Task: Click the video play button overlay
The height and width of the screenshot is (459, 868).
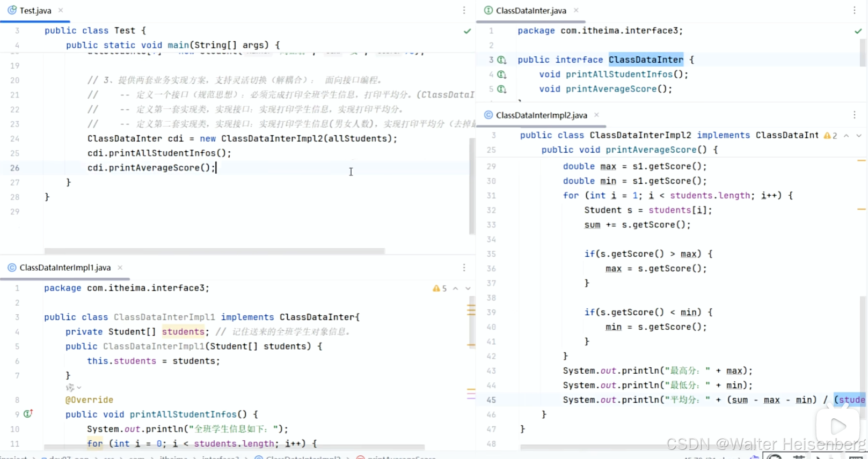Action: coord(837,427)
